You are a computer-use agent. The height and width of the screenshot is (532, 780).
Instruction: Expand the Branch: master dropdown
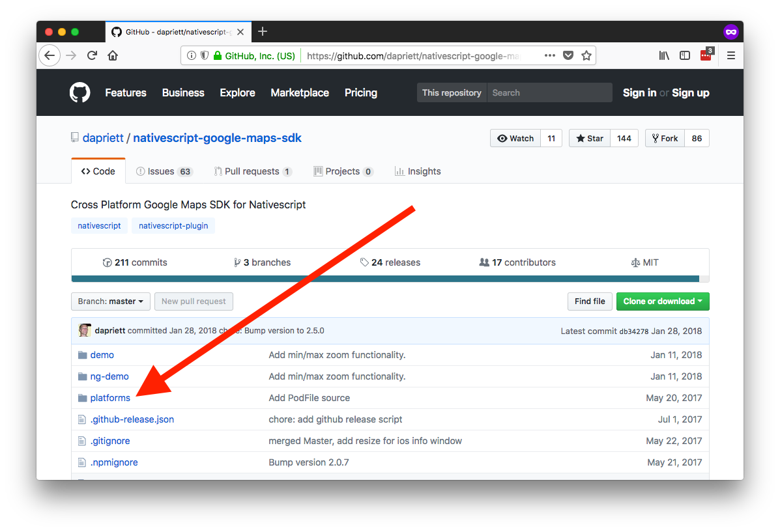(110, 301)
